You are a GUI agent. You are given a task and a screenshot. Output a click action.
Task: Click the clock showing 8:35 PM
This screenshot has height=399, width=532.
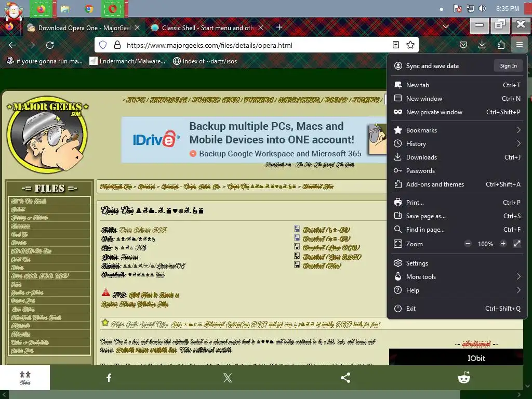point(507,8)
